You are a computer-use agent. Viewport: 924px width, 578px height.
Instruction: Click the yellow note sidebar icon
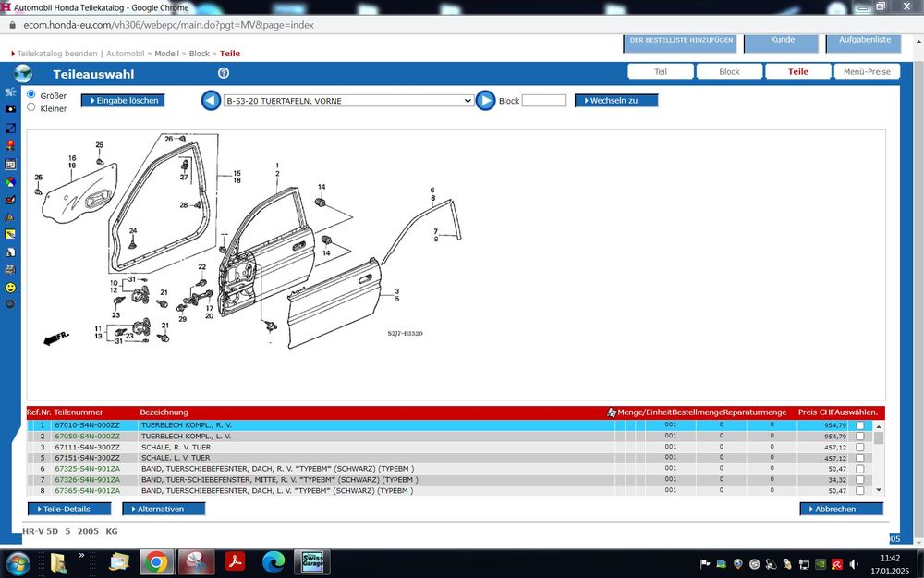[10, 234]
